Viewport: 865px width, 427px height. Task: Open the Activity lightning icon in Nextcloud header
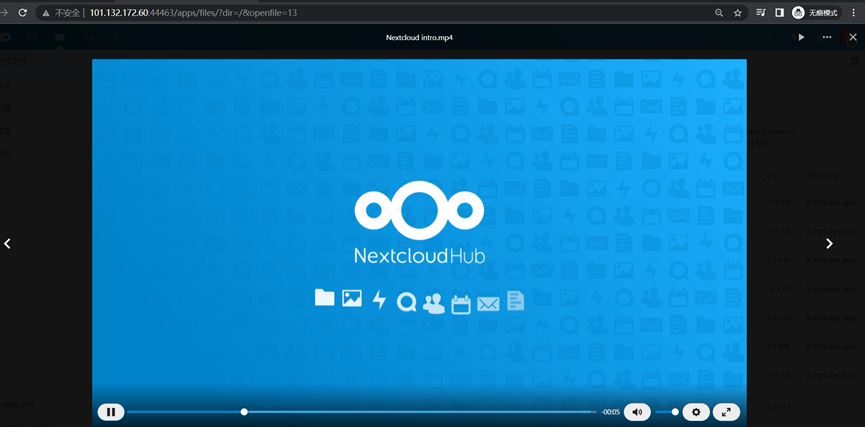click(x=116, y=37)
